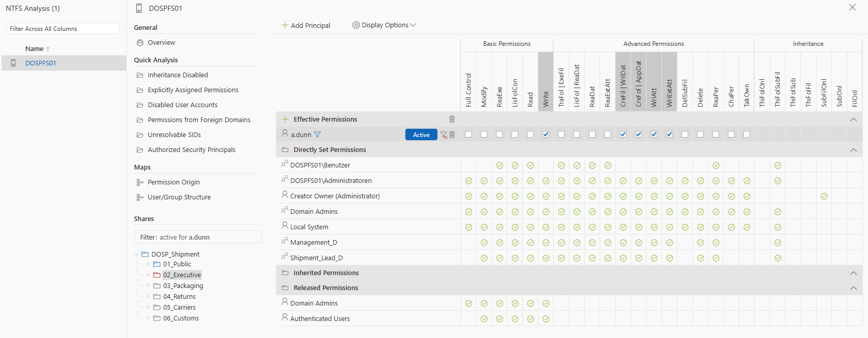868x338 pixels.
Task: Click the funnel icon beside a.dunn name
Action: point(317,134)
